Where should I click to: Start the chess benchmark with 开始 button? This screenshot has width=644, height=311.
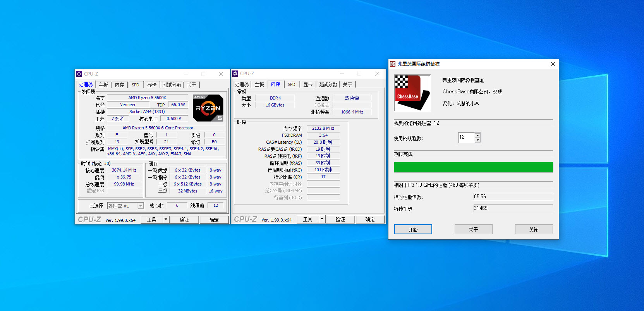pos(413,230)
